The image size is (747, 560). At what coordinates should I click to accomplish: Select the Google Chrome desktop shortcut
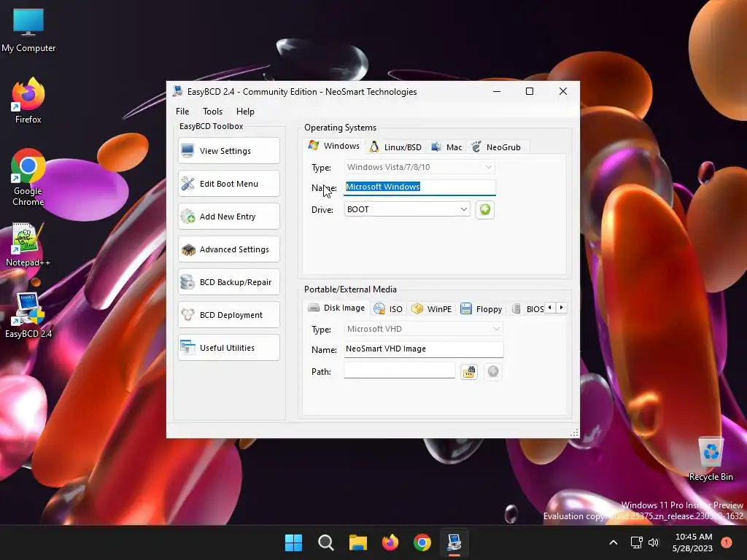click(28, 178)
